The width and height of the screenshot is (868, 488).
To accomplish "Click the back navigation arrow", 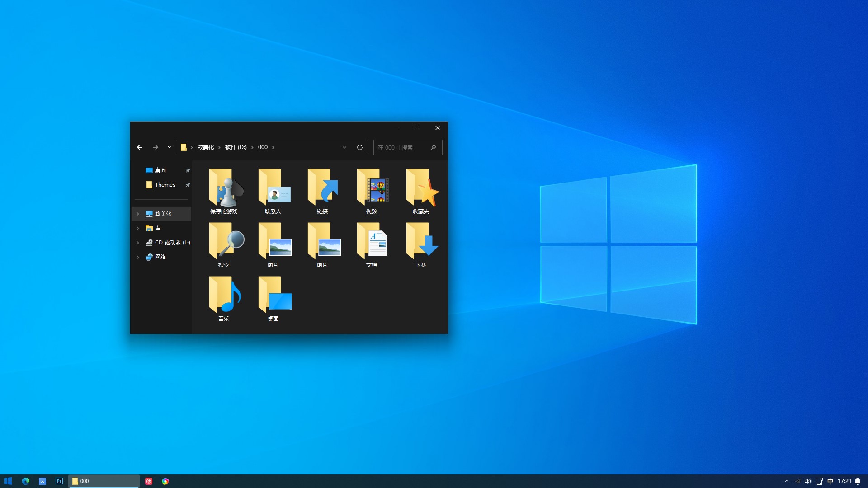I will pos(140,147).
